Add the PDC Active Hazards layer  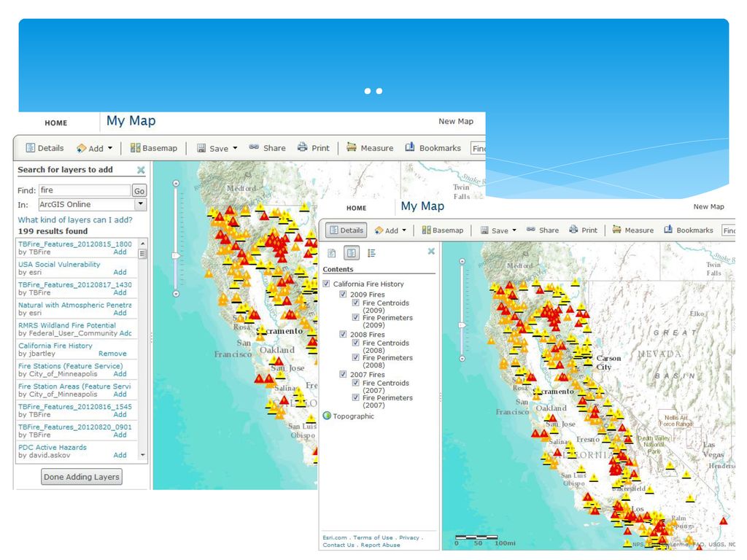click(x=120, y=455)
